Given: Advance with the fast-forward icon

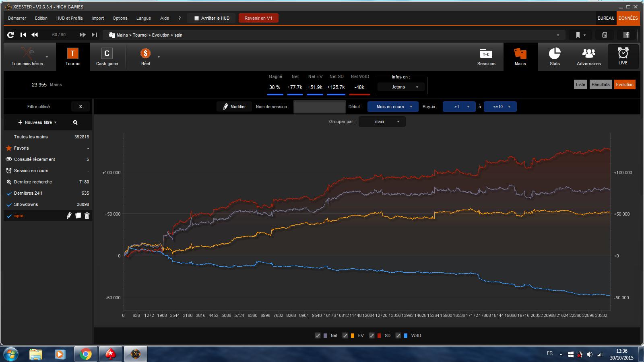Looking at the screenshot, I should [83, 35].
